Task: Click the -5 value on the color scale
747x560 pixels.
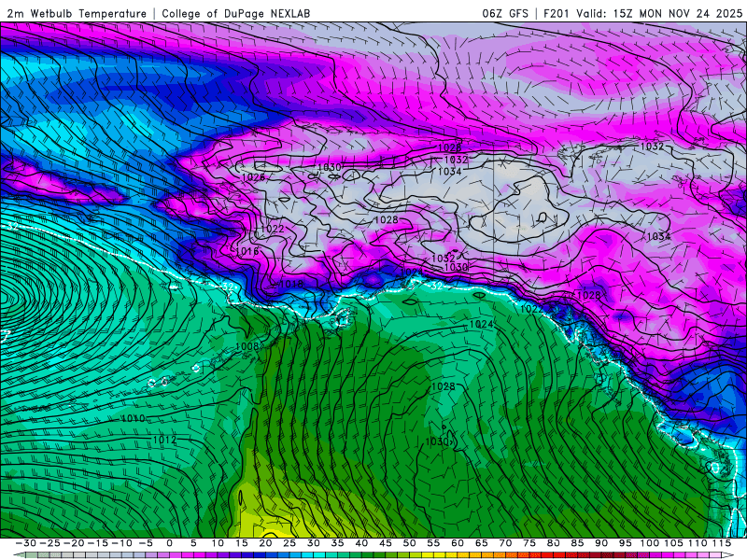Action: (146, 543)
